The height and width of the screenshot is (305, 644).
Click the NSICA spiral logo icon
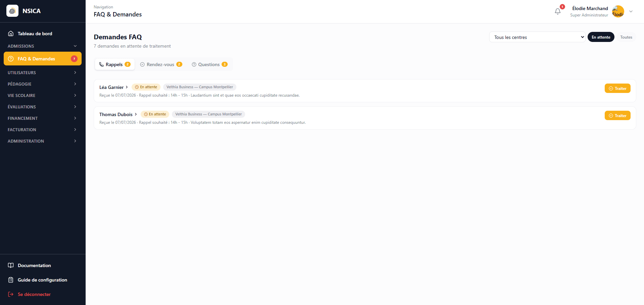click(12, 11)
